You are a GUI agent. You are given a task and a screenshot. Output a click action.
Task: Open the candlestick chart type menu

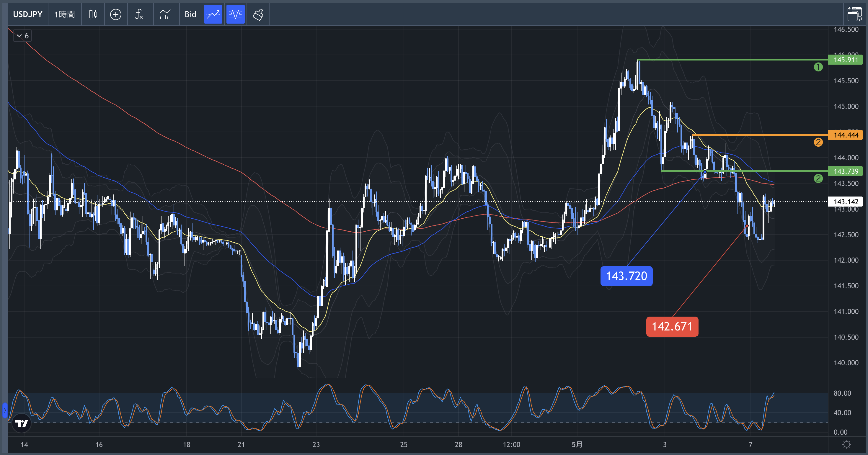pyautogui.click(x=93, y=14)
